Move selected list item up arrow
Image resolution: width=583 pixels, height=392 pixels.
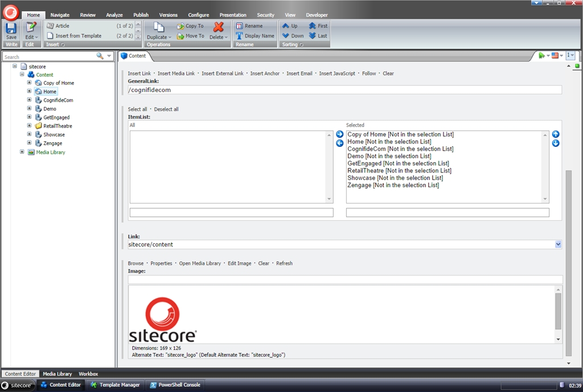click(556, 134)
